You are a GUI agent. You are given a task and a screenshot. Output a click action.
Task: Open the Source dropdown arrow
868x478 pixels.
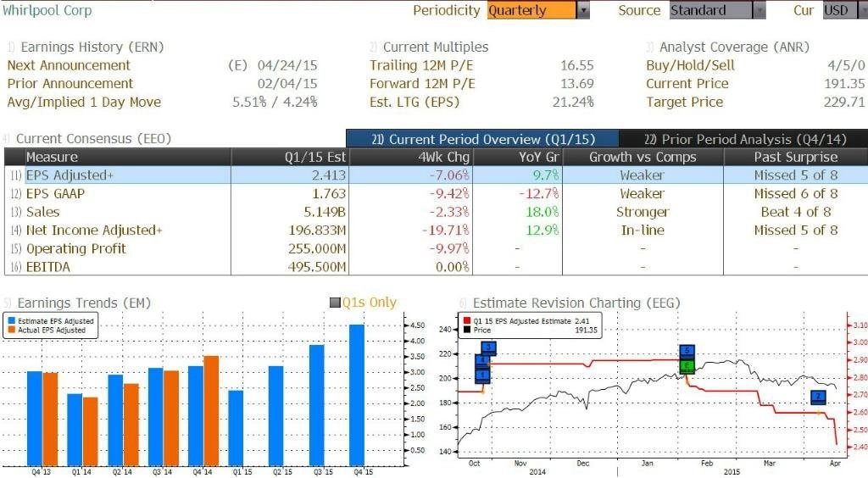click(x=759, y=10)
